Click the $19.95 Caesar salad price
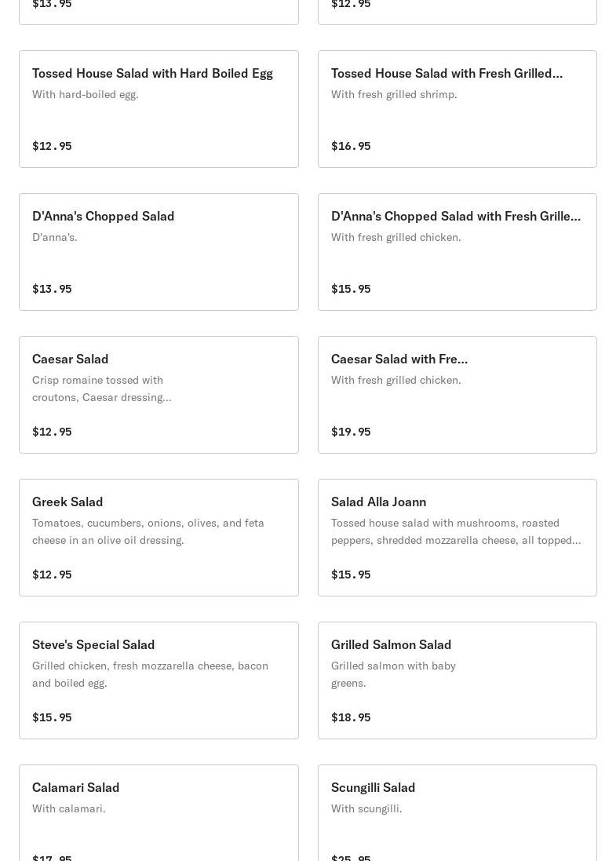616x861 pixels. (x=351, y=432)
